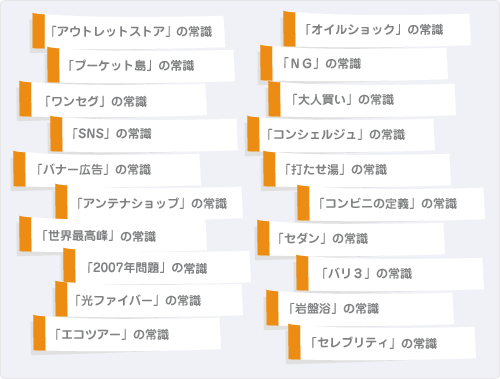Select the 「セダン」の常識 note
The image size is (500, 379).
coord(351,238)
